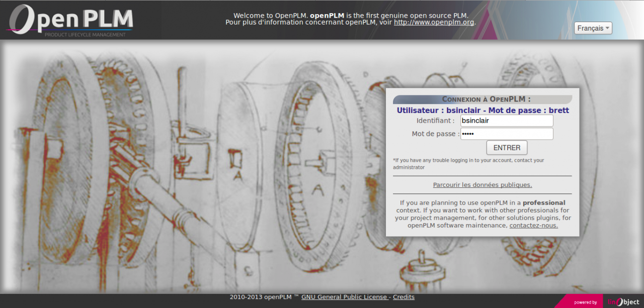644x308 pixels.
Task: Click the "2010-2013 openPLM" copyright text
Action: click(x=264, y=297)
